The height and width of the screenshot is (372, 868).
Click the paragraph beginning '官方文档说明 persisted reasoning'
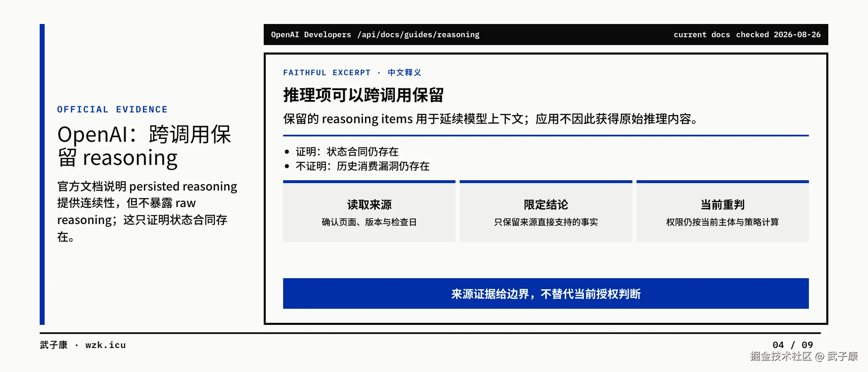tap(147, 211)
